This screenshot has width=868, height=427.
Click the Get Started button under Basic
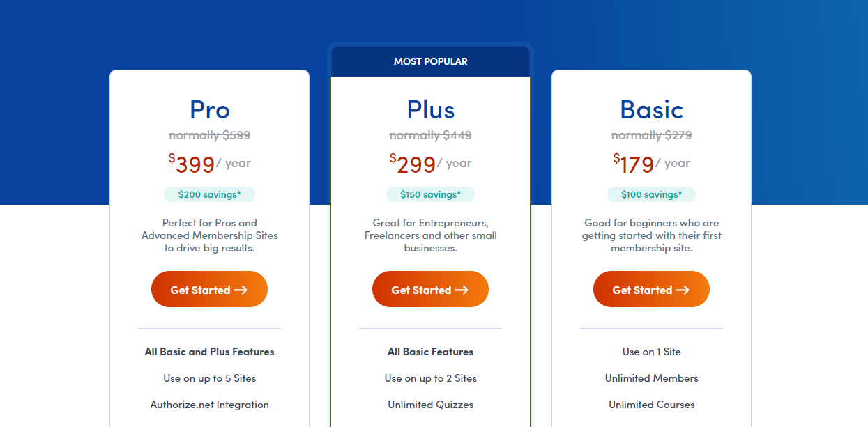click(x=651, y=289)
